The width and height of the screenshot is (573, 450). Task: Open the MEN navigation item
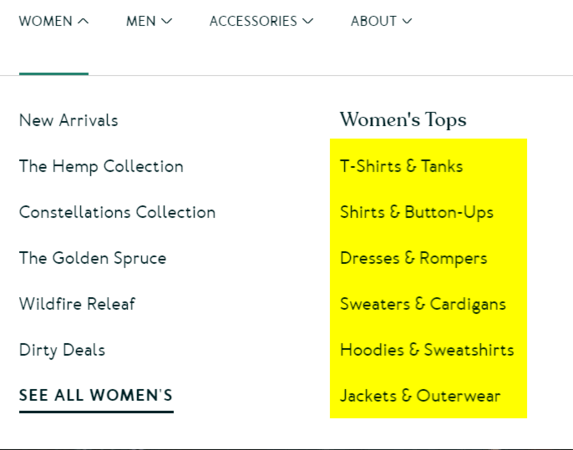click(x=141, y=21)
